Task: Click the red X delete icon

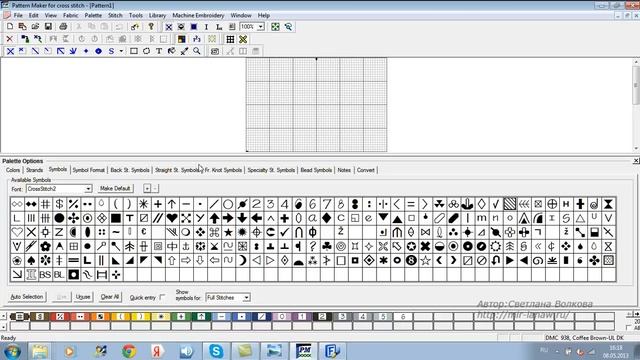Action: coord(10,39)
